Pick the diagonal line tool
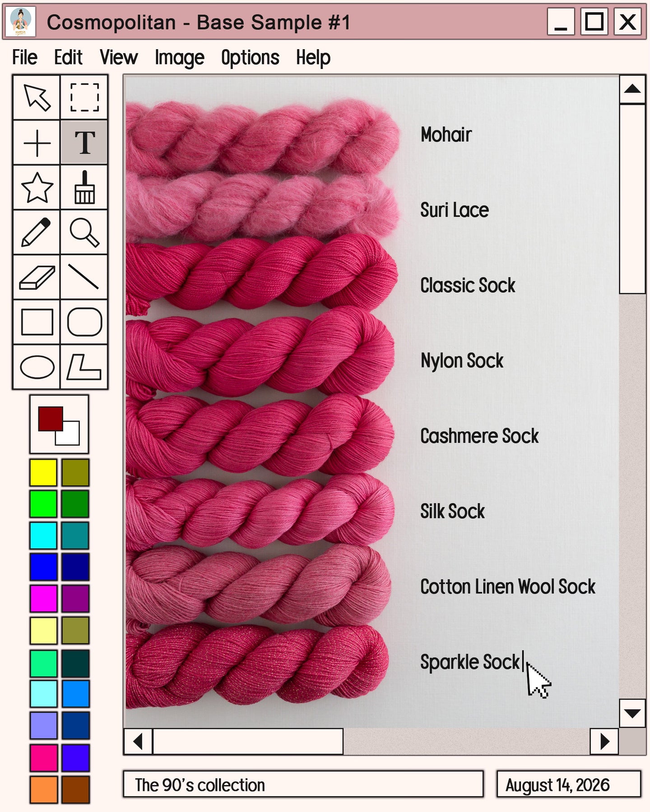 pos(84,277)
